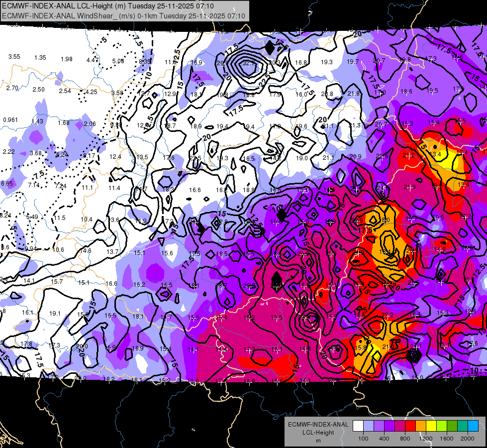Click the LCL-Height (m) header line
Viewport: 487px width, 448px height.
108,6
